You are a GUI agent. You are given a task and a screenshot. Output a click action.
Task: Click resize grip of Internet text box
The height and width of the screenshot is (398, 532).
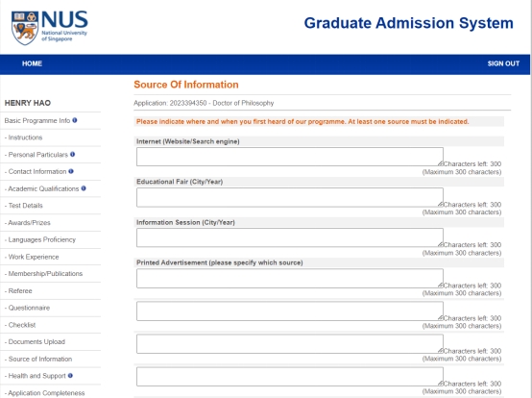coord(441,163)
